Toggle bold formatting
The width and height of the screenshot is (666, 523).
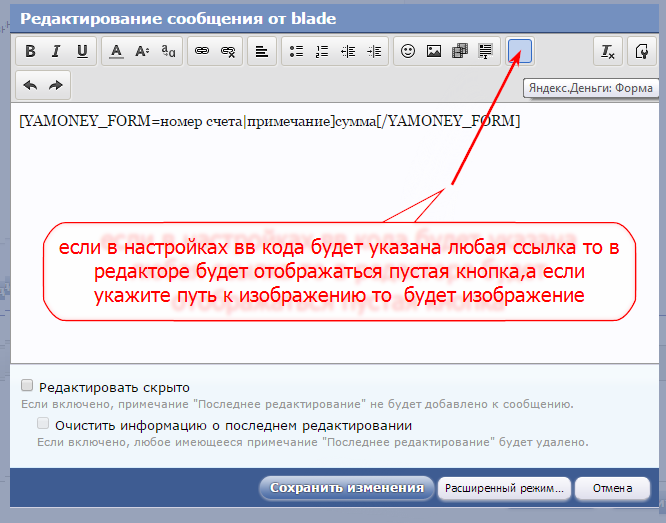point(30,51)
